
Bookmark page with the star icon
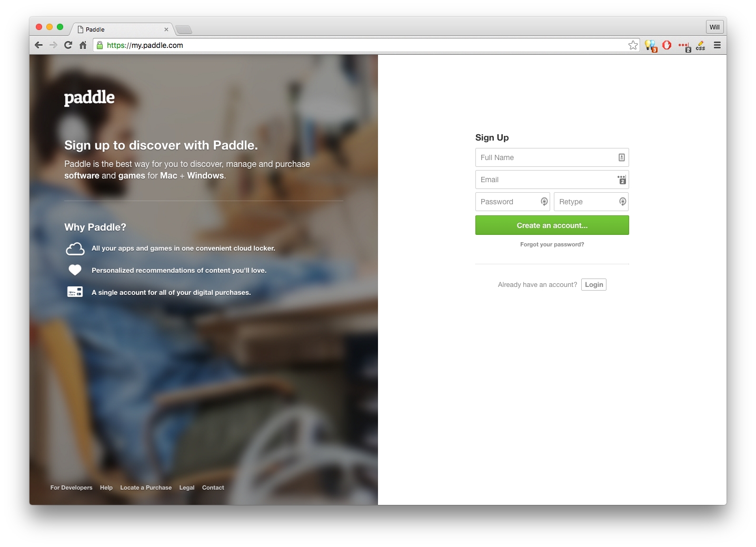(x=633, y=45)
